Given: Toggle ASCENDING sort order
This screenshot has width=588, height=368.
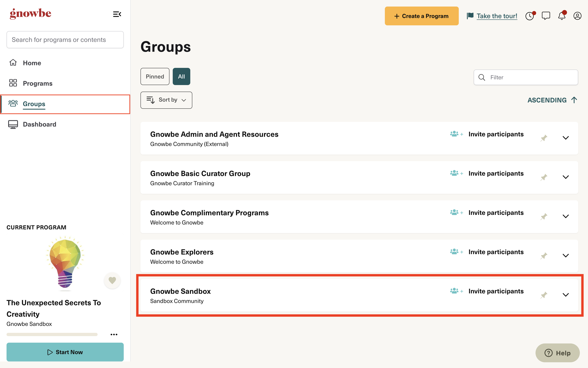Looking at the screenshot, I should pyautogui.click(x=552, y=100).
